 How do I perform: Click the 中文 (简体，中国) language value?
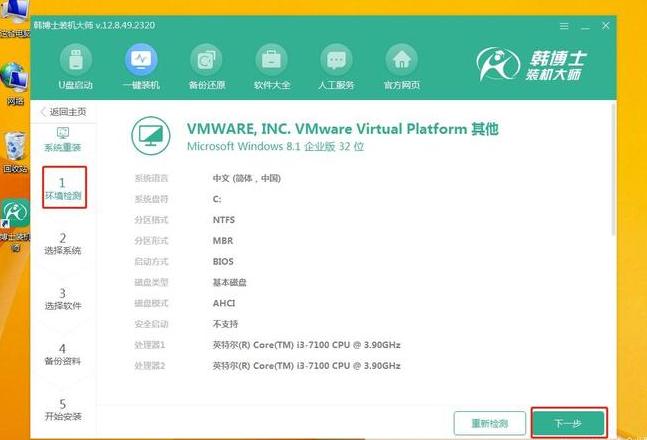247,178
